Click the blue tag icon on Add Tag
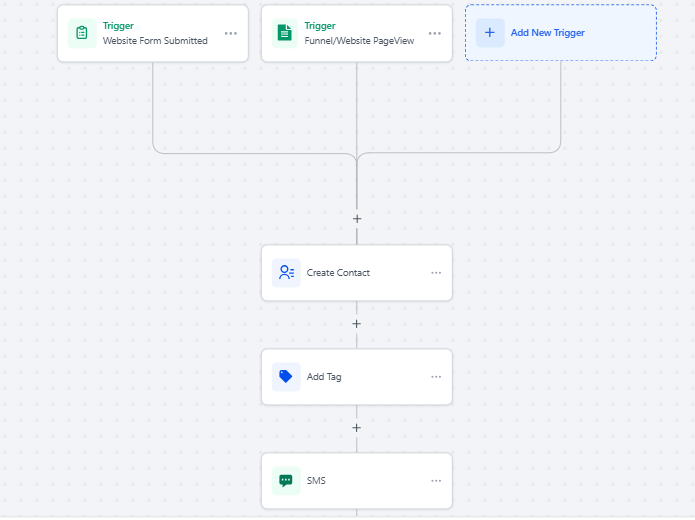This screenshot has width=695, height=520. [x=286, y=377]
